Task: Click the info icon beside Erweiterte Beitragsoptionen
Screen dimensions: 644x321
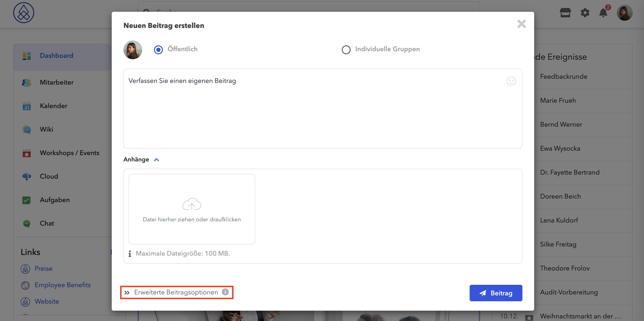Action: 225,292
